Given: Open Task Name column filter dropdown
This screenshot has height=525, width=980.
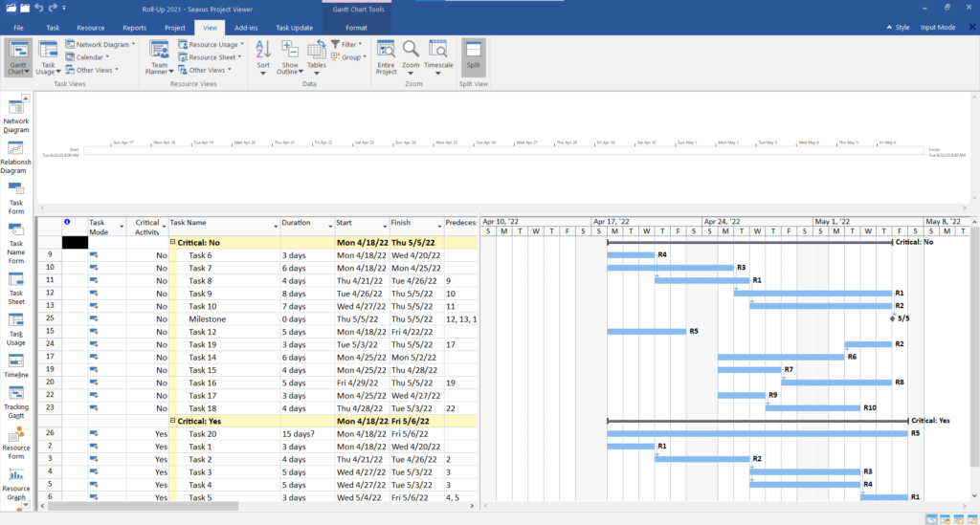Looking at the screenshot, I should (x=275, y=226).
